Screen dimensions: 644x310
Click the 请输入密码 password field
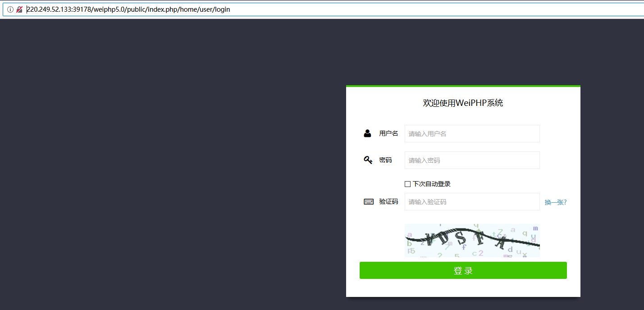coord(472,160)
